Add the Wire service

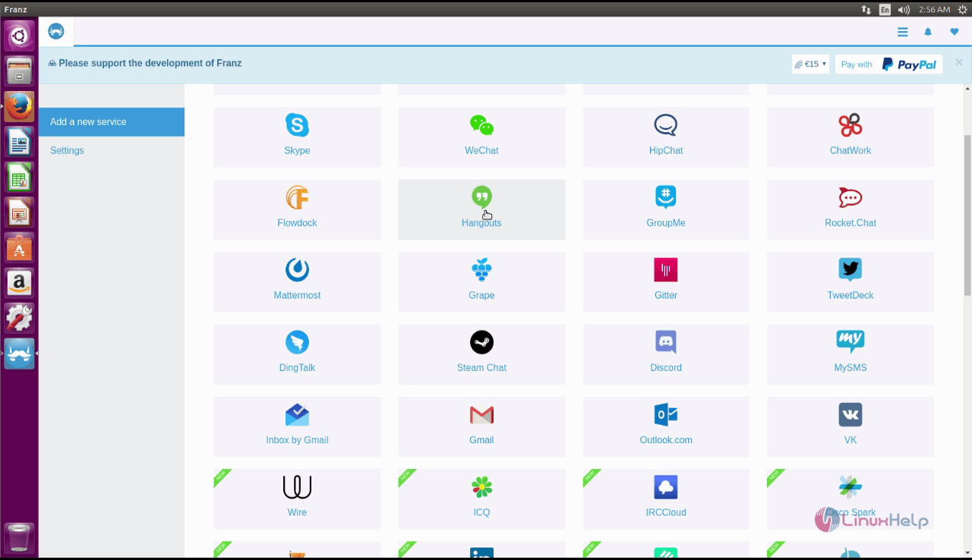tap(297, 499)
